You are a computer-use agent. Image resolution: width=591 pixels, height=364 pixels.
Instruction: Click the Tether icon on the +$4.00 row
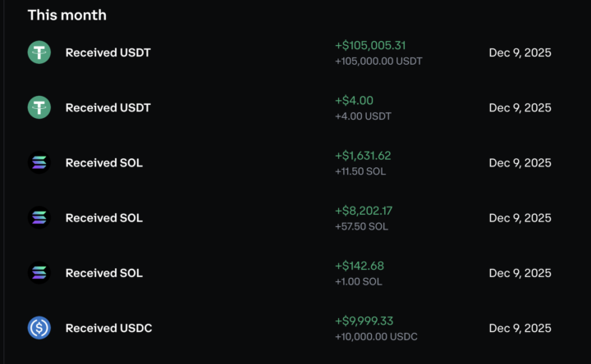tap(39, 107)
